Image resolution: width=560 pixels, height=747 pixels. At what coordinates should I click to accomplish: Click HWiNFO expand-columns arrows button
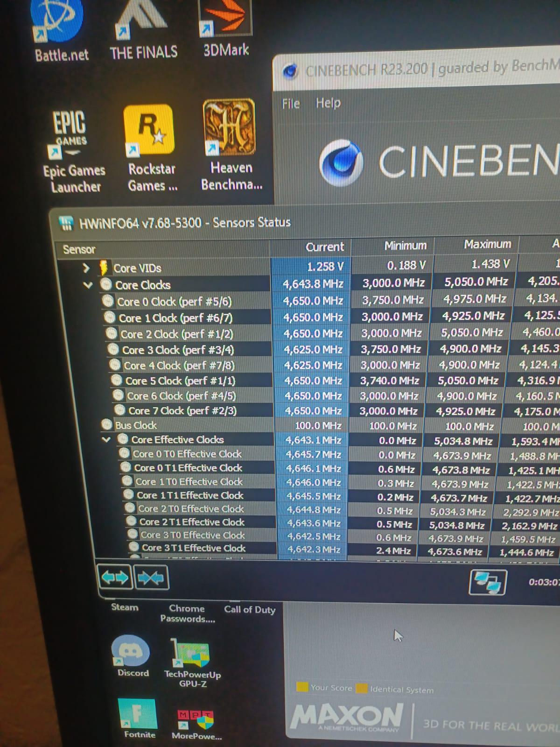coord(114,578)
